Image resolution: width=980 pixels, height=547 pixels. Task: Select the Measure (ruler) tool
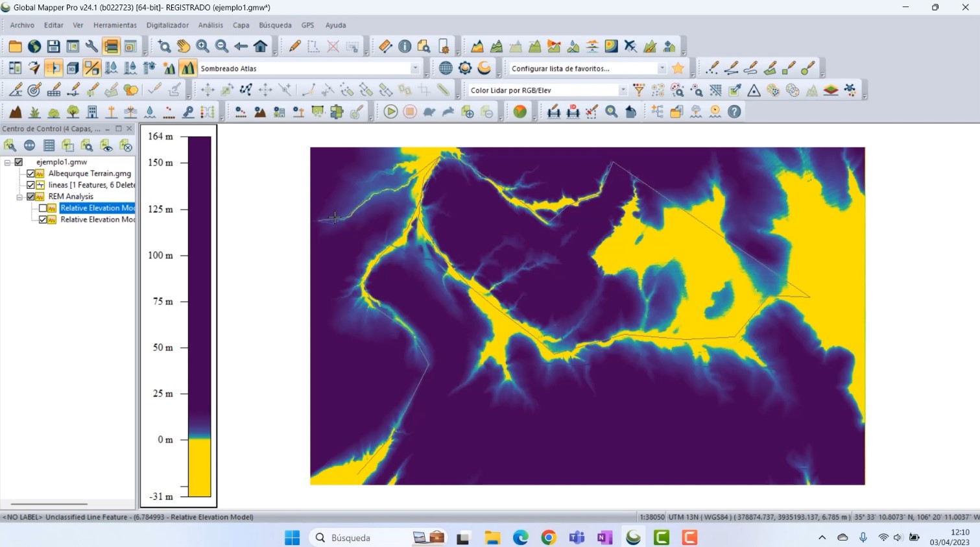(x=384, y=47)
